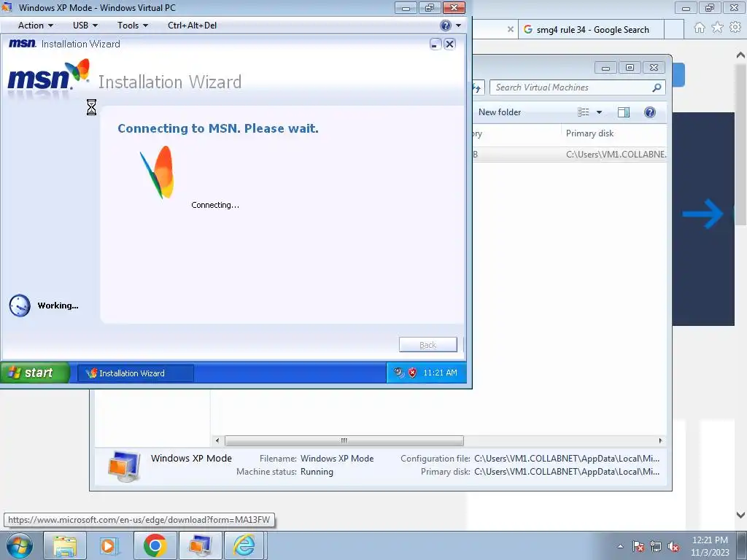
Task: Open Google Chrome from taskbar
Action: (155, 545)
